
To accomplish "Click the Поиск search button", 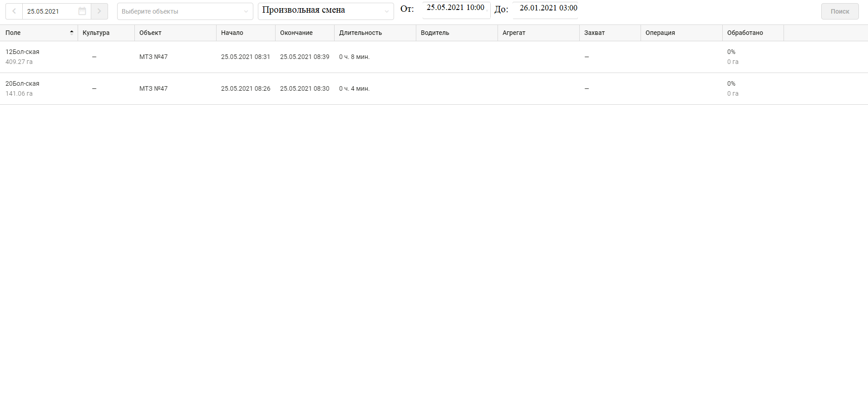I will pyautogui.click(x=839, y=11).
